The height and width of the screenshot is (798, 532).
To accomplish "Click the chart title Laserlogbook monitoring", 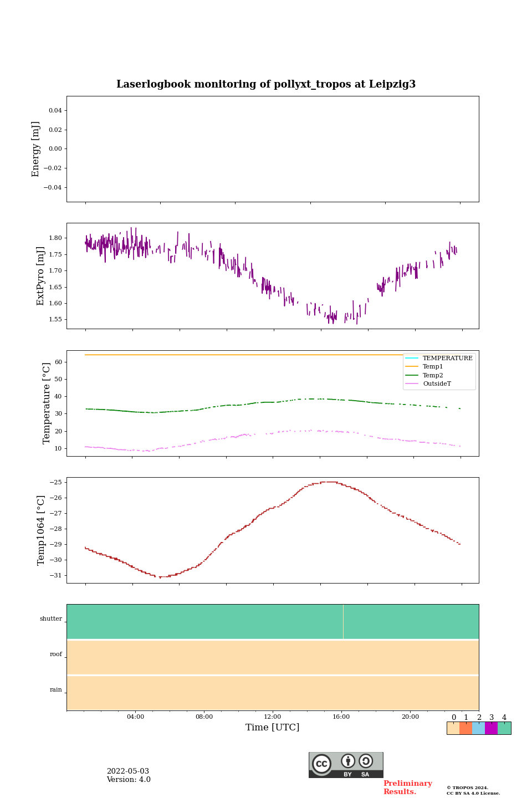I will click(x=266, y=84).
